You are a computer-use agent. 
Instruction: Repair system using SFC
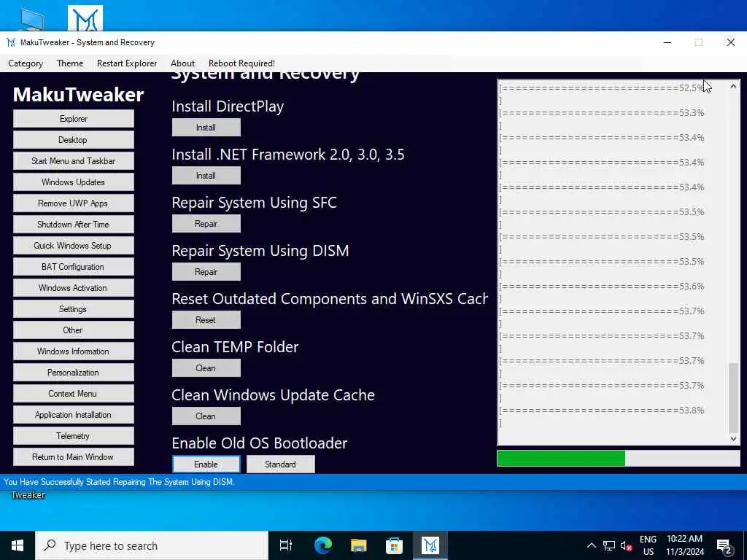[206, 224]
